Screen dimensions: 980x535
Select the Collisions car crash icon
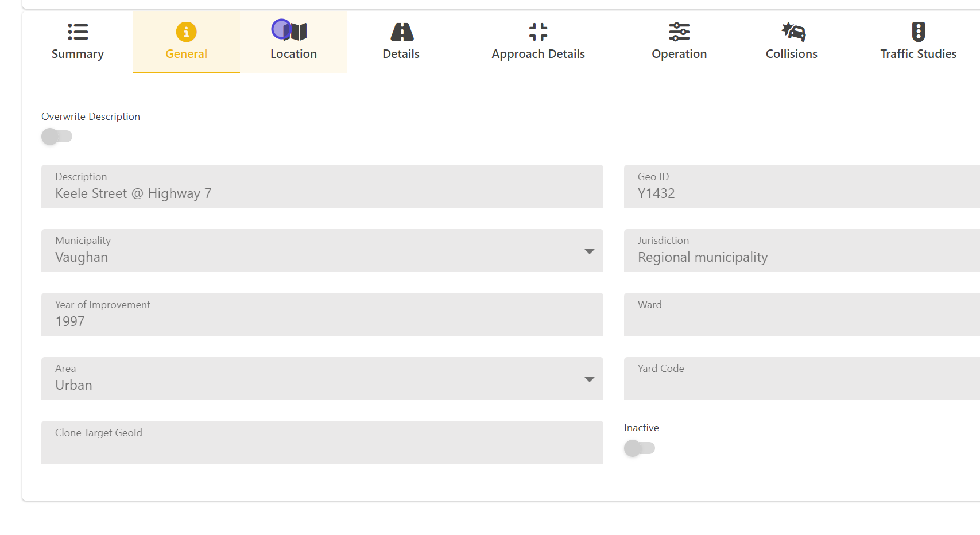(x=793, y=32)
